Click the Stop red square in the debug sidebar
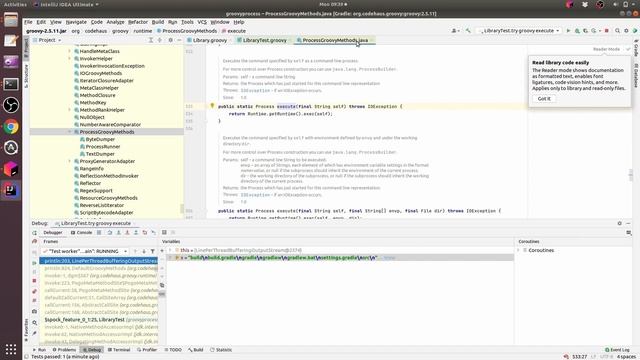The width and height of the screenshot is (640, 360). [x=34, y=281]
